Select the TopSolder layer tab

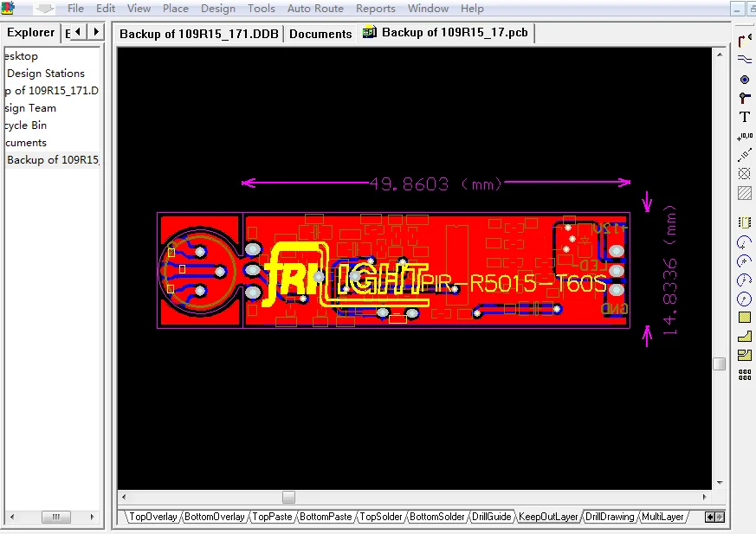point(381,517)
